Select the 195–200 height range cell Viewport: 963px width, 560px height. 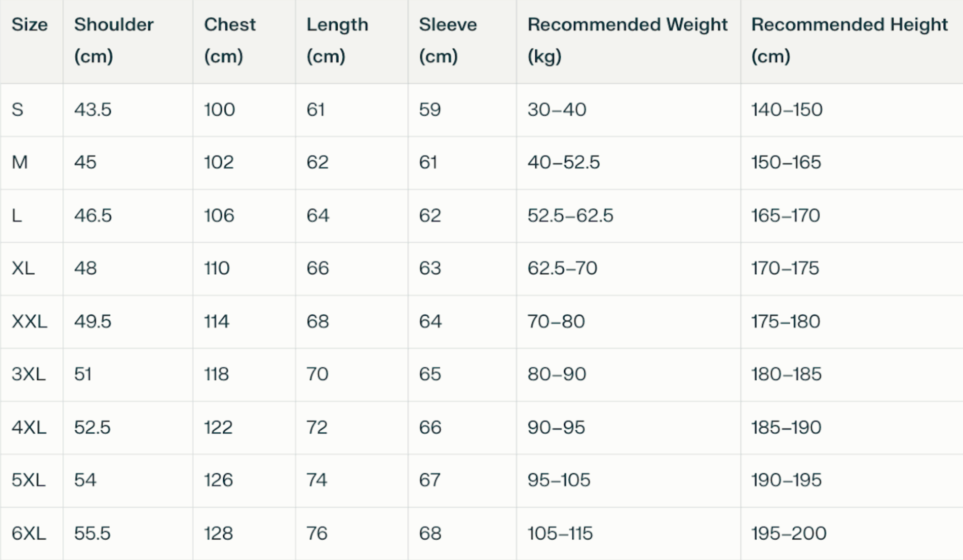click(x=789, y=534)
